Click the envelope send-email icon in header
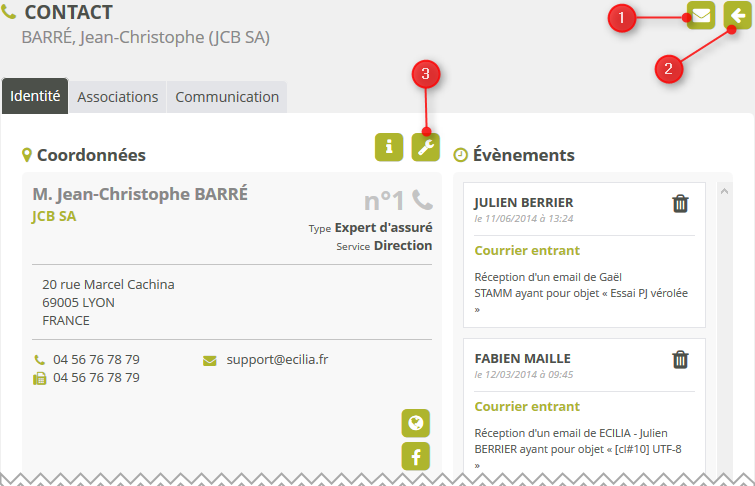 coord(701,16)
